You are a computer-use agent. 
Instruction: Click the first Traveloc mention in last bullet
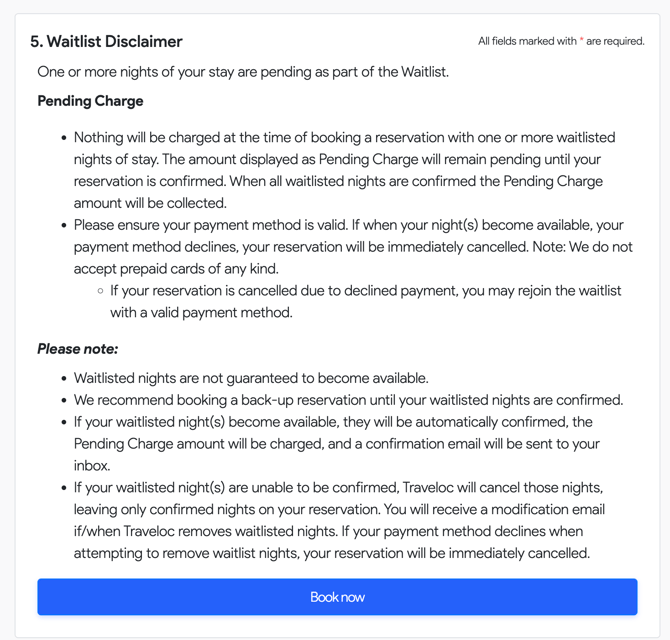point(431,488)
